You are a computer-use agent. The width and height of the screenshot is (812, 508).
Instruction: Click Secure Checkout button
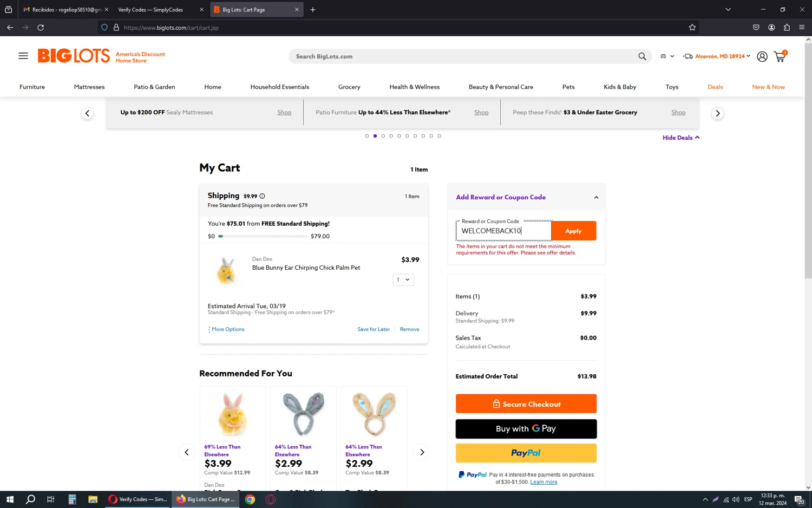526,404
